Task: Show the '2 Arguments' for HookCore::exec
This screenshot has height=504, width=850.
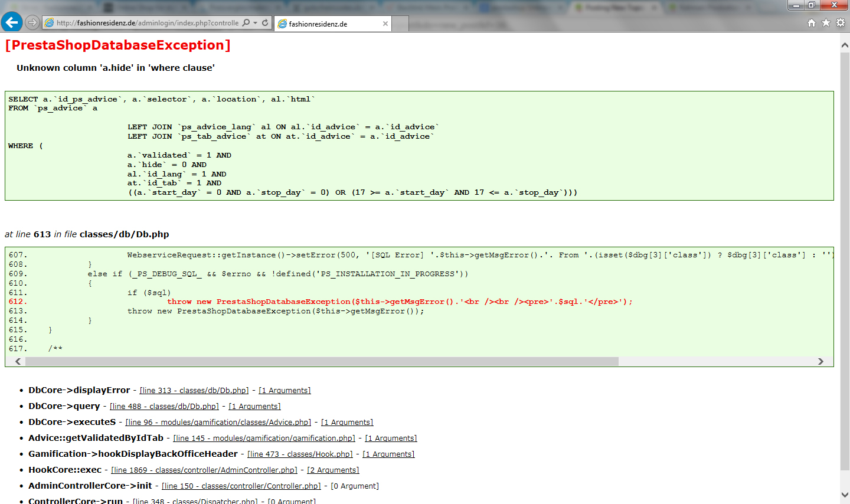Action: (x=333, y=470)
